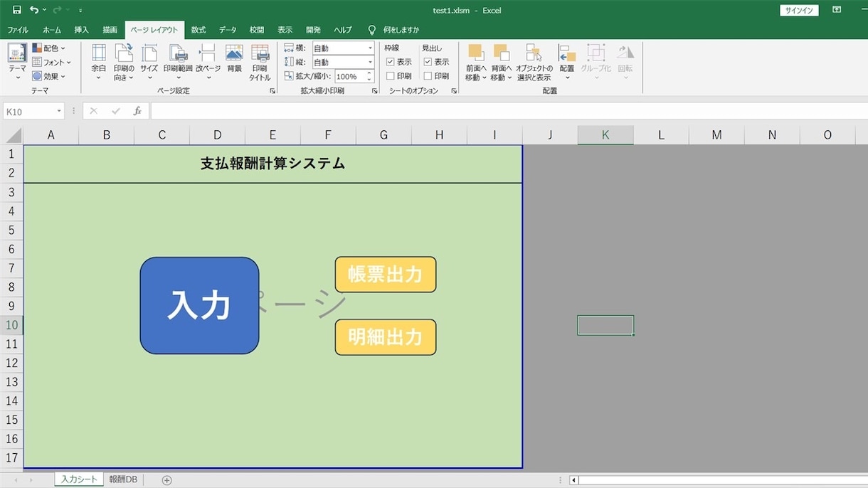Image resolution: width=868 pixels, height=488 pixels.
Task: Click 前面へ移動 bring forward icon
Action: pyautogui.click(x=476, y=53)
